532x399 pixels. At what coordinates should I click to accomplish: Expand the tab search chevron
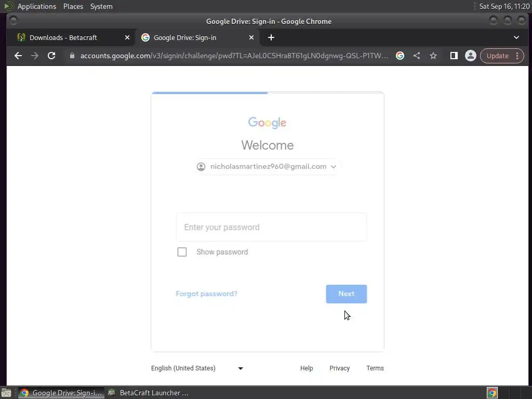pos(516,37)
